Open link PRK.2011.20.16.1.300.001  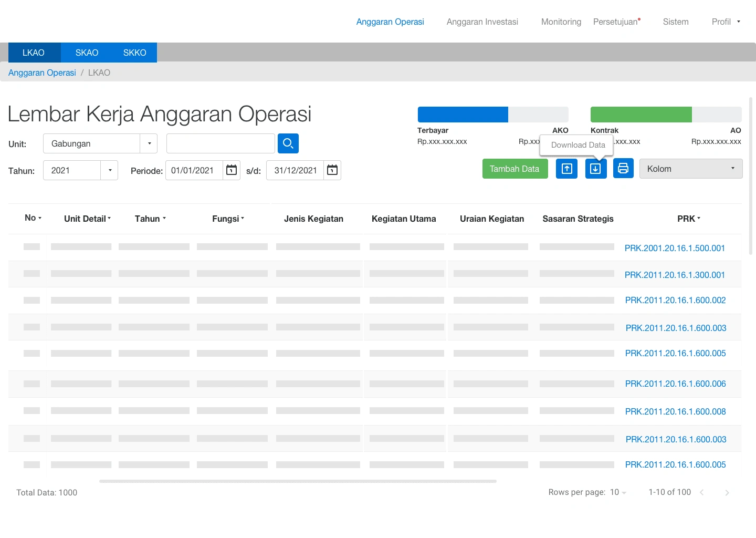675,275
